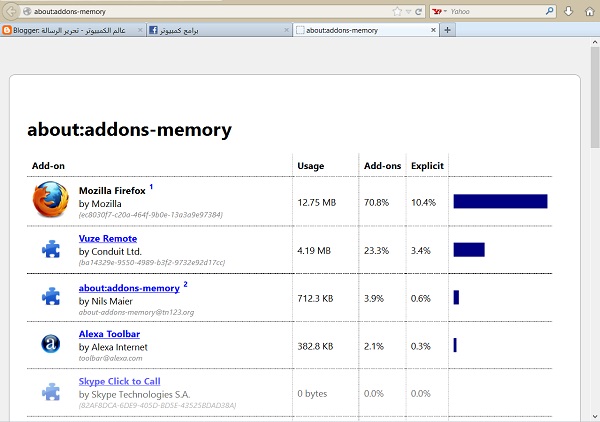Image resolution: width=600 pixels, height=422 pixels.
Task: Click the 12.75 MB usage value
Action: [x=316, y=202]
